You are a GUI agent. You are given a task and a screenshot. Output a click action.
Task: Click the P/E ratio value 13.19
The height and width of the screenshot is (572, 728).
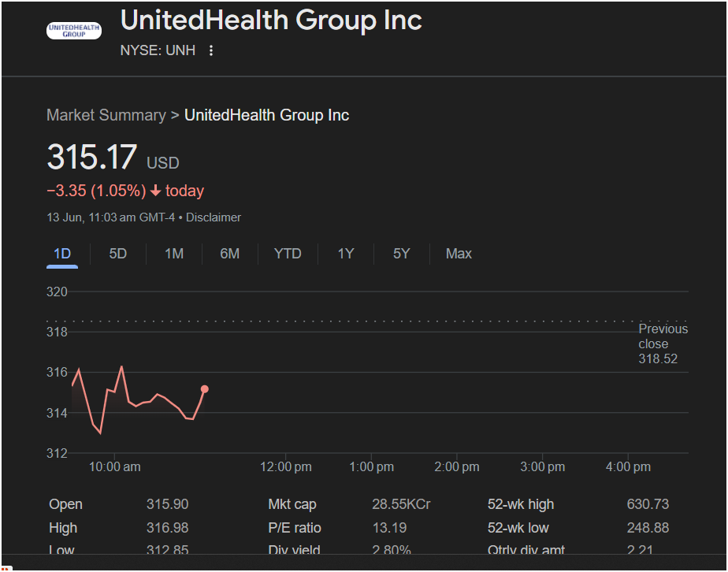click(389, 528)
